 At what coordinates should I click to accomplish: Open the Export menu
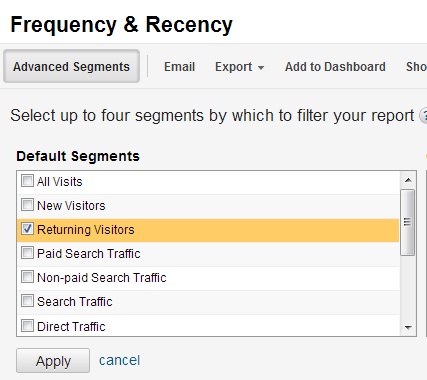239,67
